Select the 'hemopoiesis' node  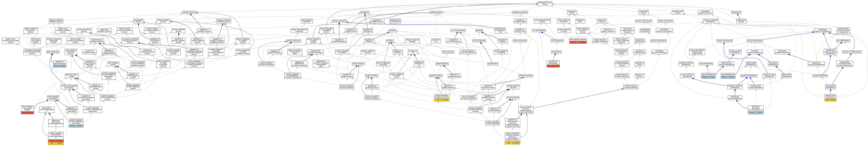pyautogui.click(x=556, y=52)
